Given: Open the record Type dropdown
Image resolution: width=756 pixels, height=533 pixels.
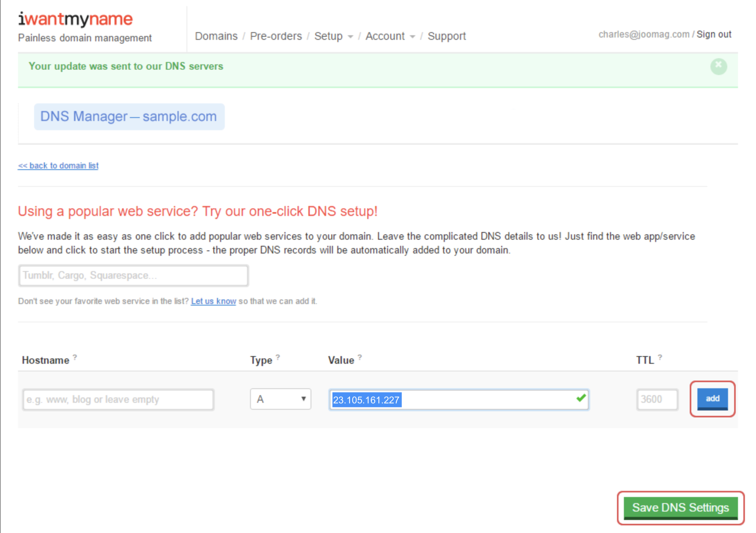Looking at the screenshot, I should click(280, 399).
